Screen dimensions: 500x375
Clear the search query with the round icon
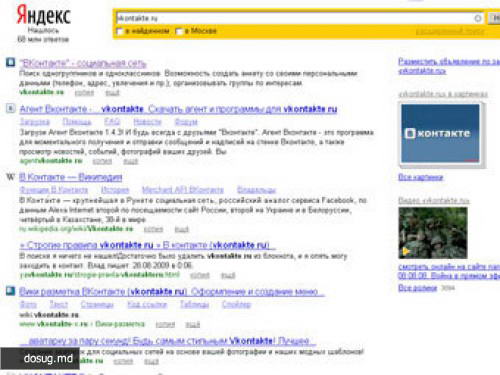(478, 18)
